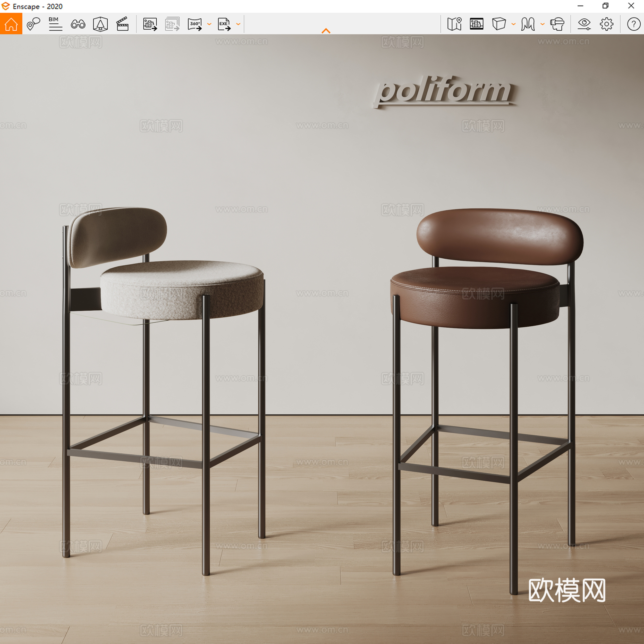Open the Mini Map
The image size is (644, 644).
[454, 24]
